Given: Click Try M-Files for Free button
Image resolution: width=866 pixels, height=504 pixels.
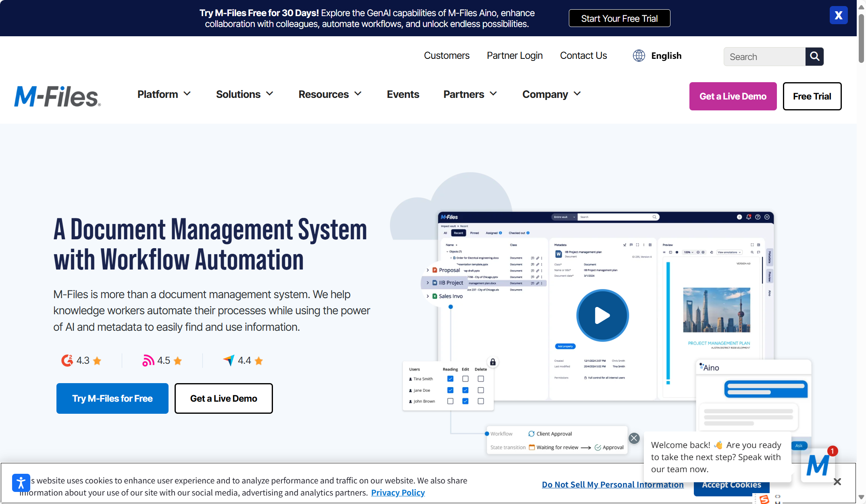Looking at the screenshot, I should coord(112,398).
